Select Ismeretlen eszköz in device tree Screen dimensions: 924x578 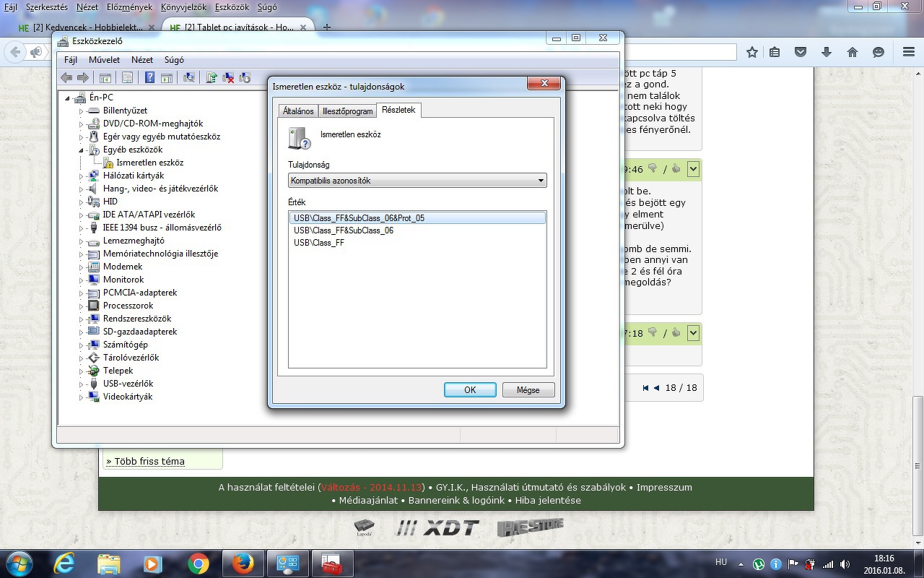[x=150, y=163]
